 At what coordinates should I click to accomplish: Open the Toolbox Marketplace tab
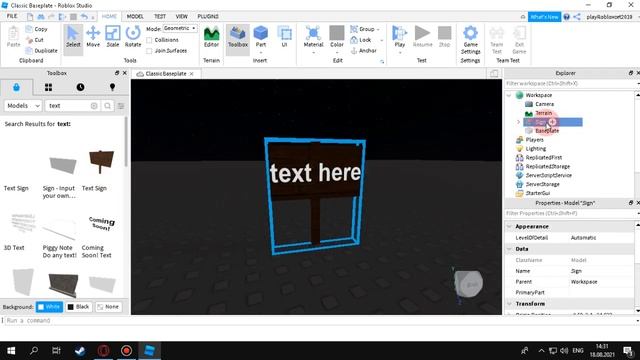click(x=16, y=87)
